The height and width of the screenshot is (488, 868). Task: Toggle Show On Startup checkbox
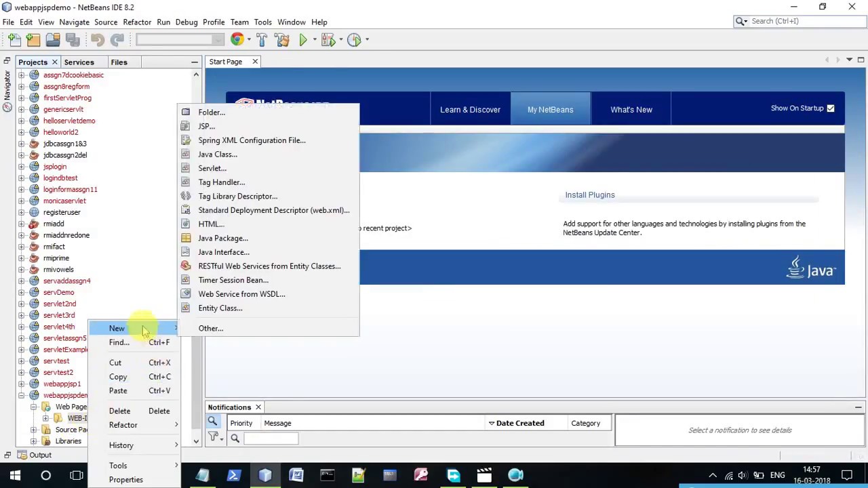pos(830,108)
